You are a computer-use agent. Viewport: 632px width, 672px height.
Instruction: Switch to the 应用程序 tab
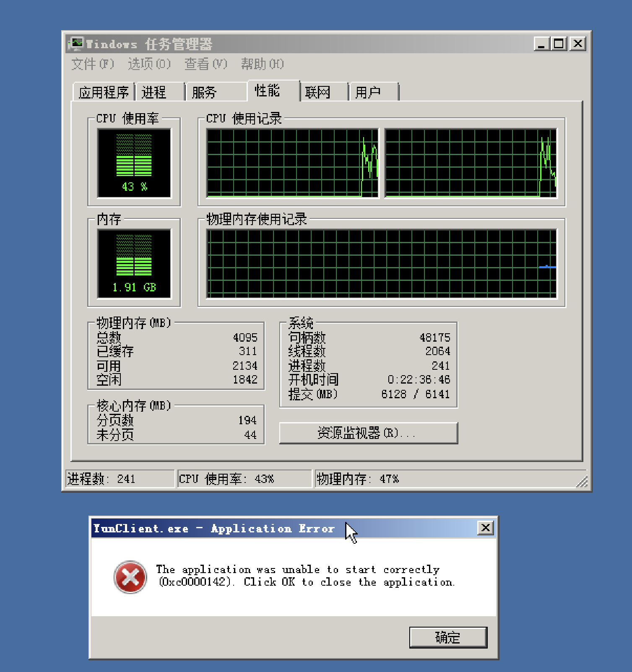[104, 92]
